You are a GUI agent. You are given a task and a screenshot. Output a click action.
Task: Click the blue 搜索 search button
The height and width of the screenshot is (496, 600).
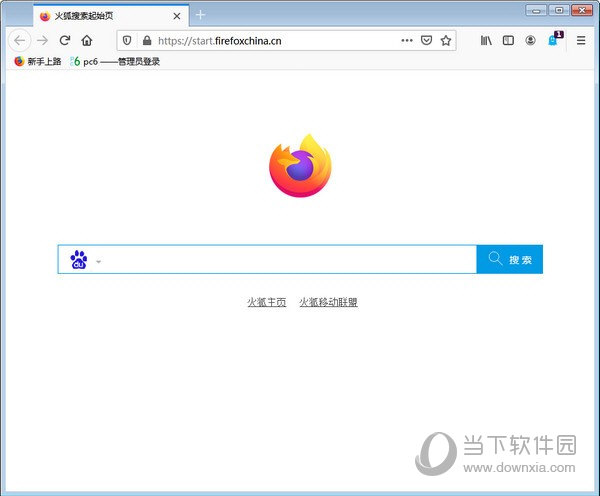click(510, 259)
